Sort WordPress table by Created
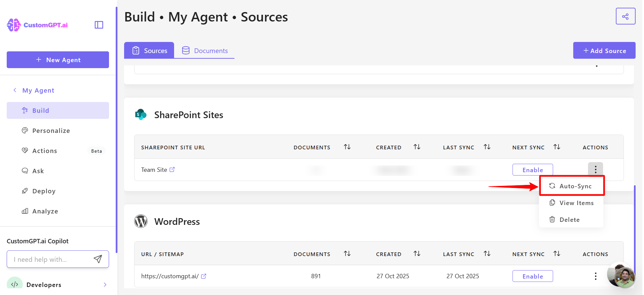 click(x=417, y=254)
